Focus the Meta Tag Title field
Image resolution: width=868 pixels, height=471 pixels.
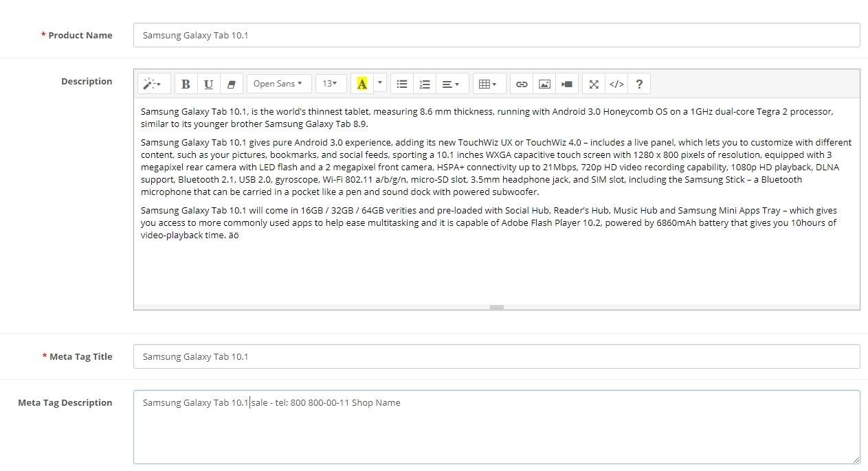pyautogui.click(x=496, y=356)
